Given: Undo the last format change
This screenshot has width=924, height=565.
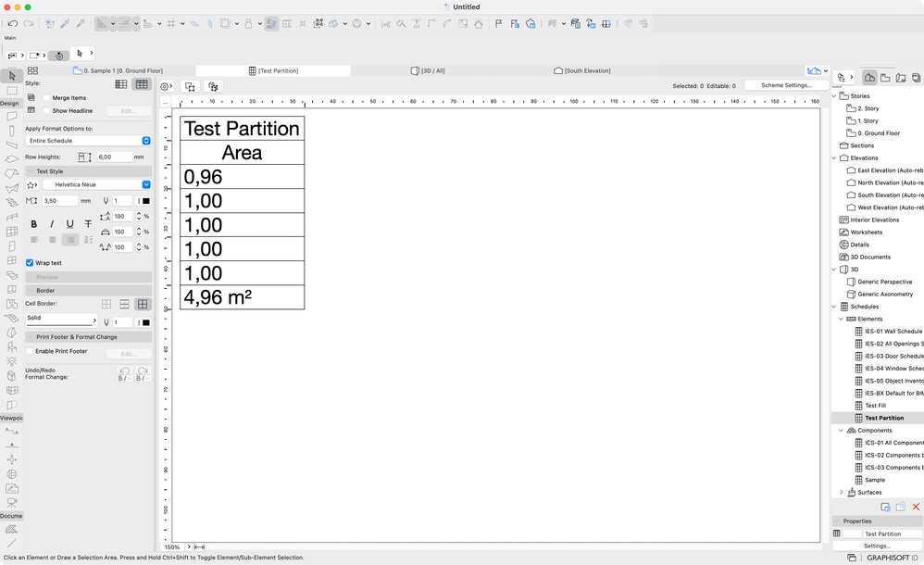Looking at the screenshot, I should coord(124,374).
